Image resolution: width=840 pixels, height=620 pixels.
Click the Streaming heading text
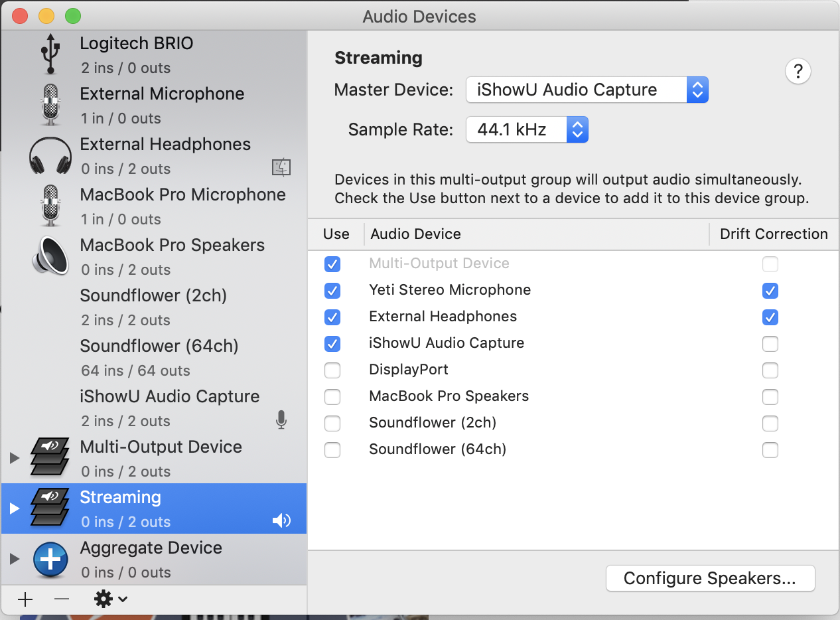pos(378,58)
